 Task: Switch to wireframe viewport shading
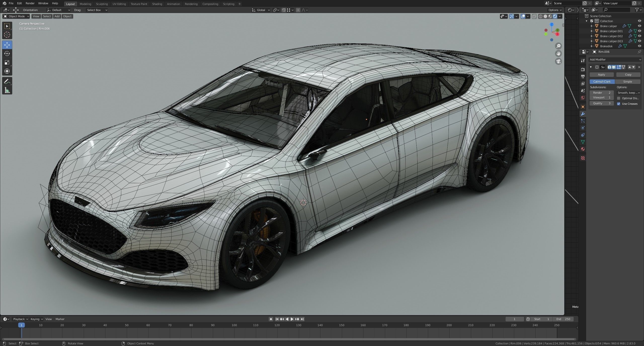pos(541,16)
